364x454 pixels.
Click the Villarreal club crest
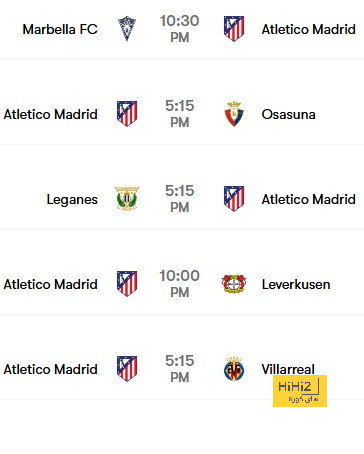point(234,369)
